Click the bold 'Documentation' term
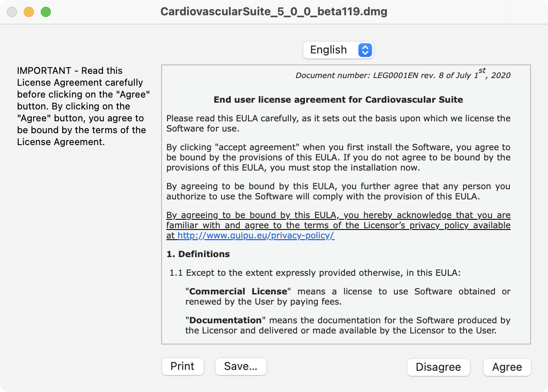 click(x=224, y=320)
